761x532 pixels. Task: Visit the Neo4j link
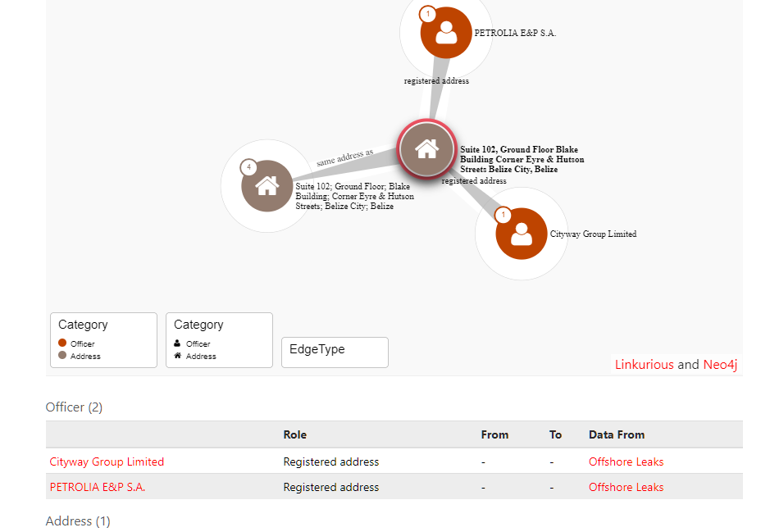(x=720, y=365)
